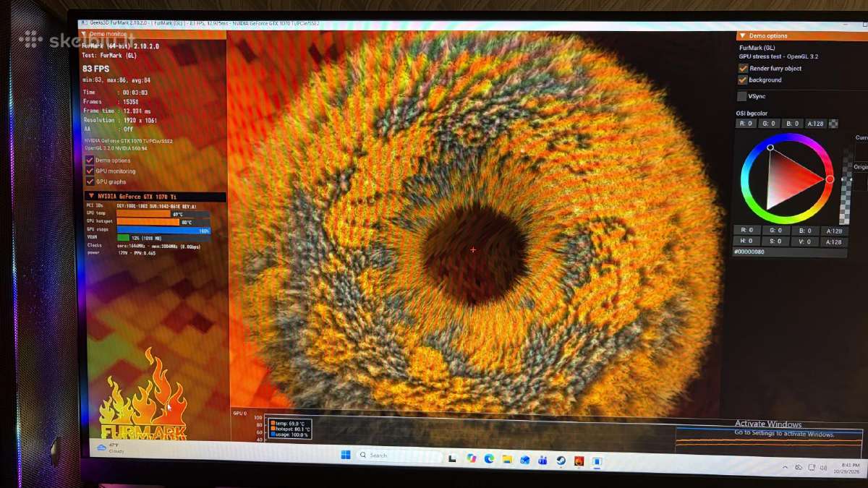868x488 pixels.
Task: Collapse the Demo monitor panel
Action: point(84,34)
